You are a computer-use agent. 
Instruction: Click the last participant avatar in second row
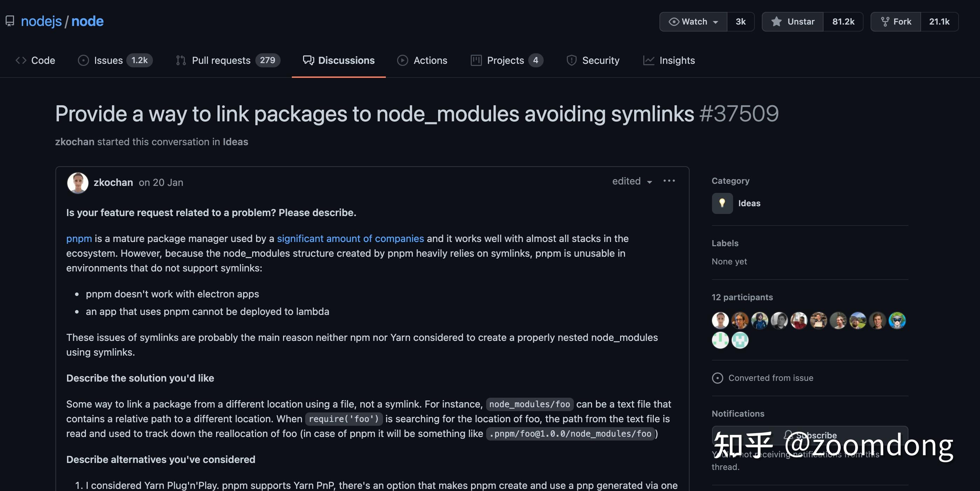(x=740, y=340)
